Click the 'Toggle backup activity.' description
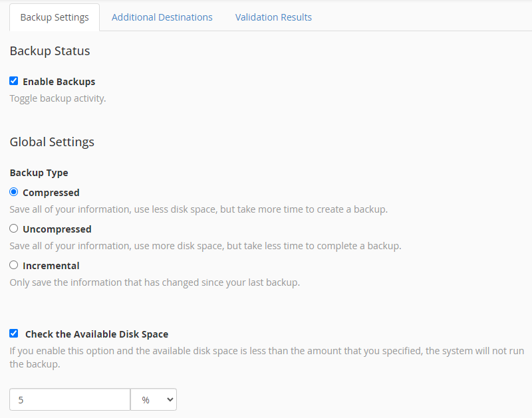Screen dimensions: 532x418 (58, 98)
